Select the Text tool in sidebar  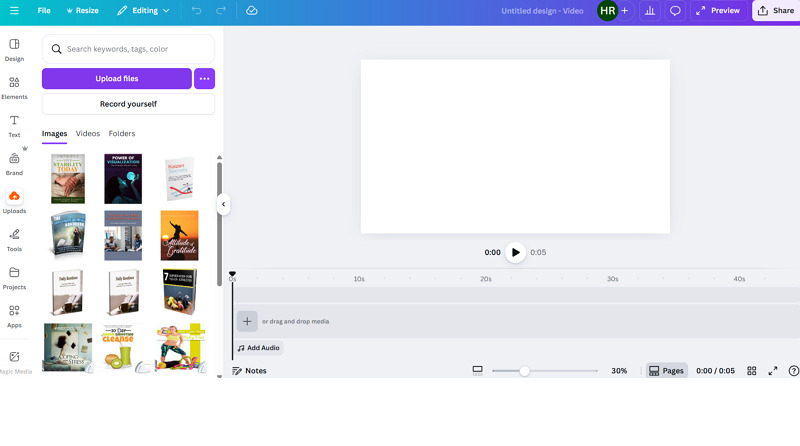tap(14, 125)
